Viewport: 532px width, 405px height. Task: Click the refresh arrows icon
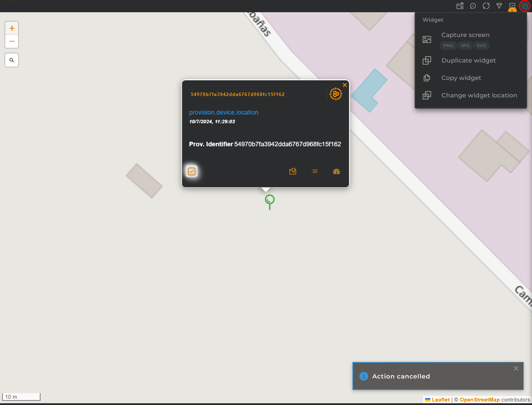(486, 6)
